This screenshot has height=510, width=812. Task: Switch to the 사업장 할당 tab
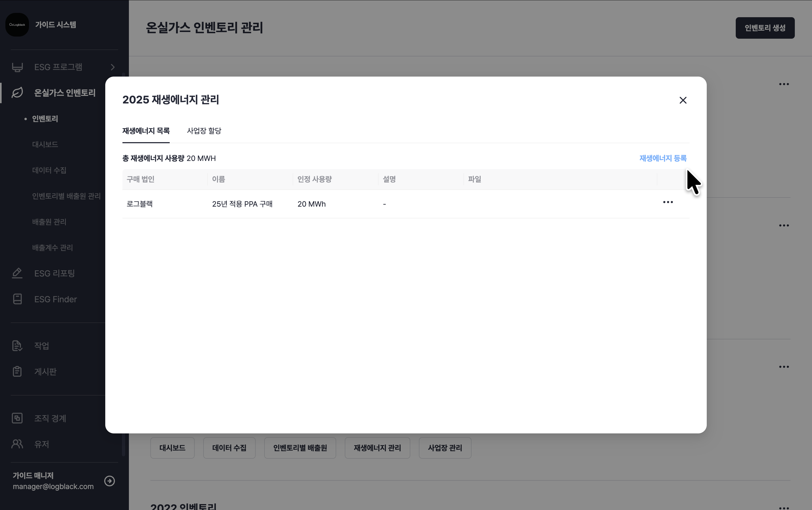[x=204, y=131]
